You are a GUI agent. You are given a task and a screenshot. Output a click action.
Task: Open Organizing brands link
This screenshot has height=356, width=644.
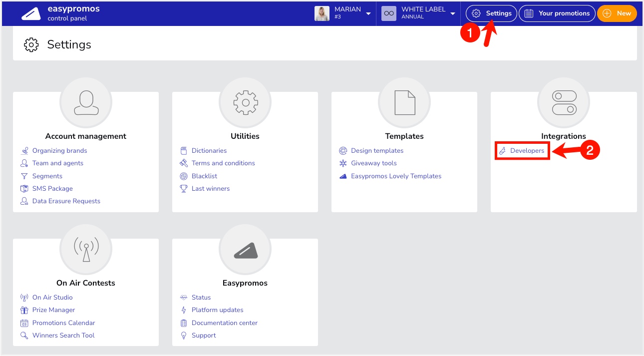pos(59,151)
